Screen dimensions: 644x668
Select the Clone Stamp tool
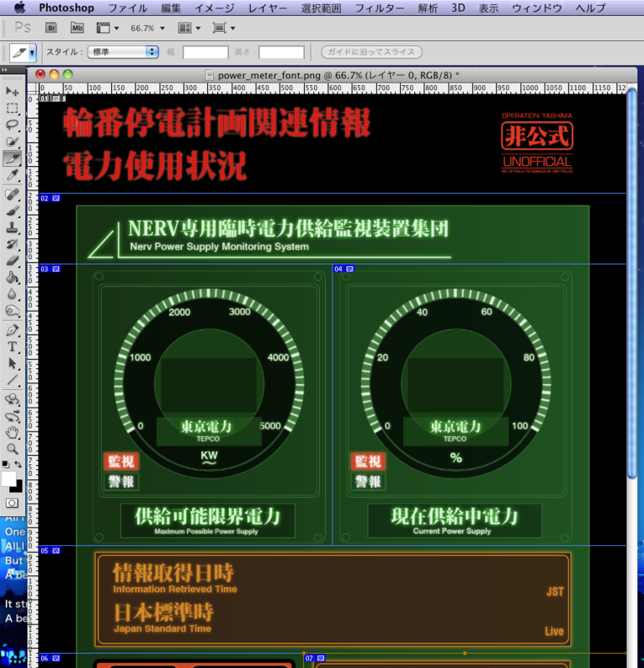point(12,227)
